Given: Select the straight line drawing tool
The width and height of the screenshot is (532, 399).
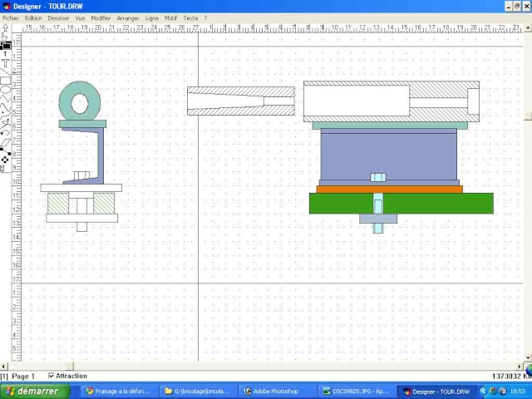Looking at the screenshot, I should pos(5,72).
